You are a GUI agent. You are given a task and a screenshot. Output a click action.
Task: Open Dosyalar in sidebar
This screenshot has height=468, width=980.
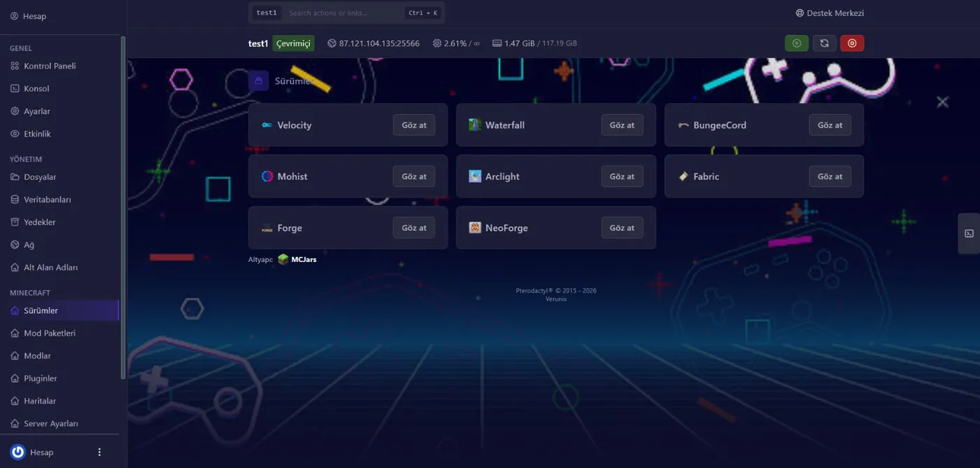click(x=59, y=177)
